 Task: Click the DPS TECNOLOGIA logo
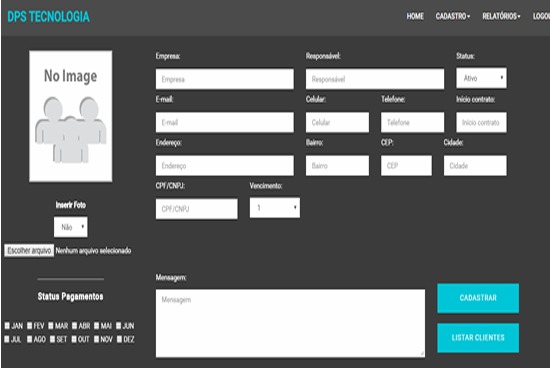tap(48, 17)
